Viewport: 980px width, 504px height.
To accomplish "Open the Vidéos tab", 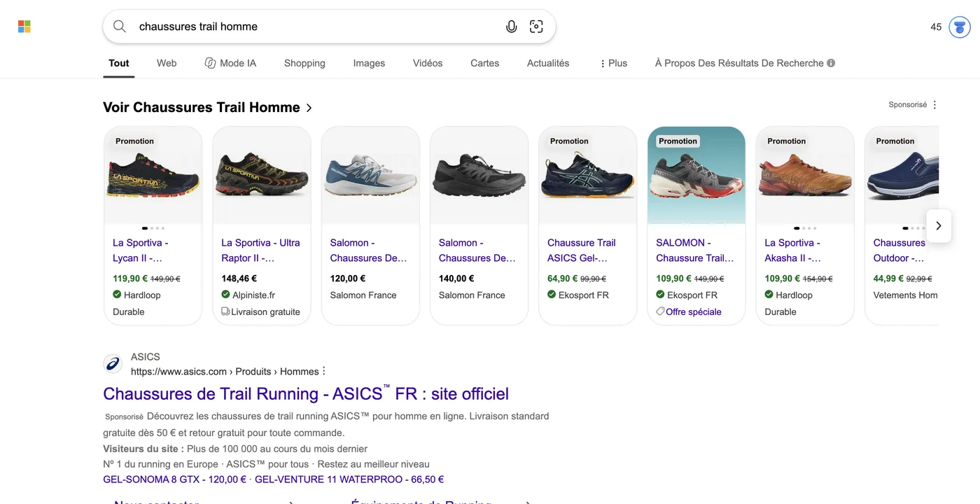I will (x=428, y=63).
